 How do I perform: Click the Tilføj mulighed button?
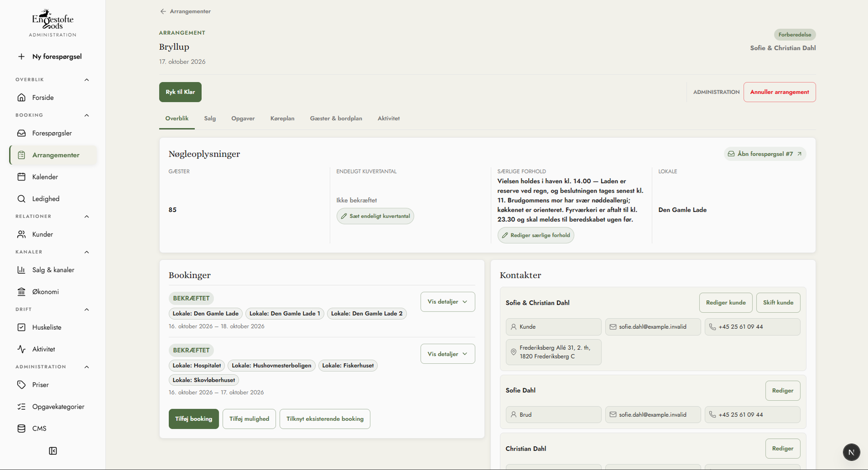249,419
